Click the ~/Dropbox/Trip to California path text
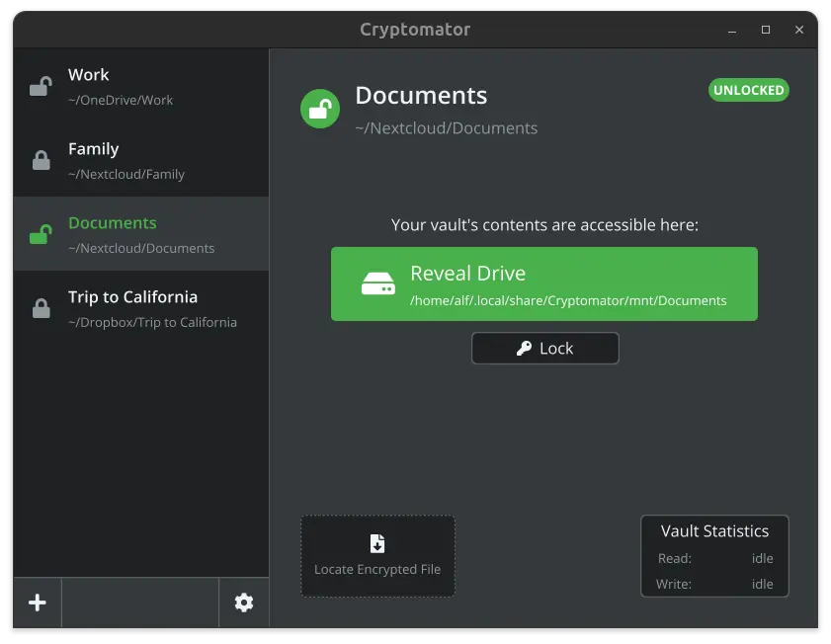 (x=152, y=323)
